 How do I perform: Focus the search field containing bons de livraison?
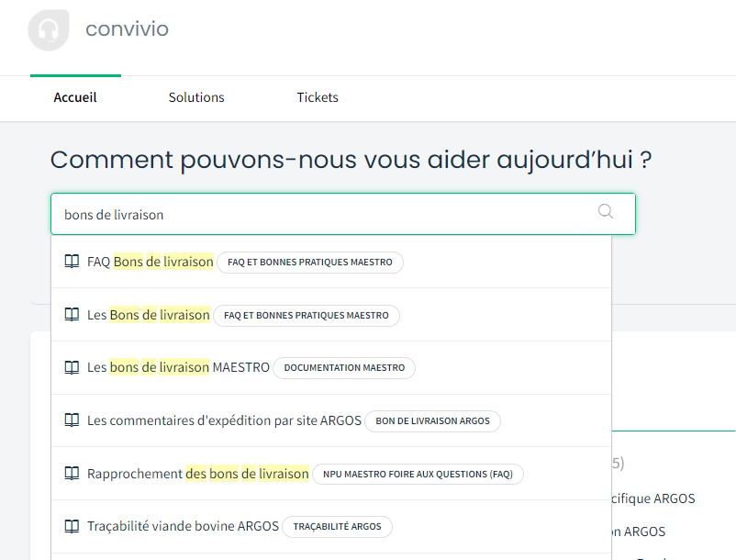pos(343,214)
